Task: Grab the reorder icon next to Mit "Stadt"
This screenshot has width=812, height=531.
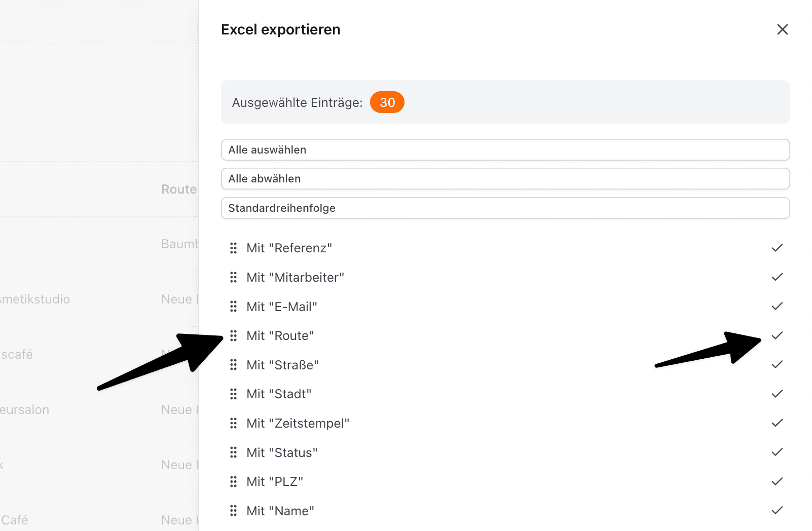Action: [x=234, y=394]
